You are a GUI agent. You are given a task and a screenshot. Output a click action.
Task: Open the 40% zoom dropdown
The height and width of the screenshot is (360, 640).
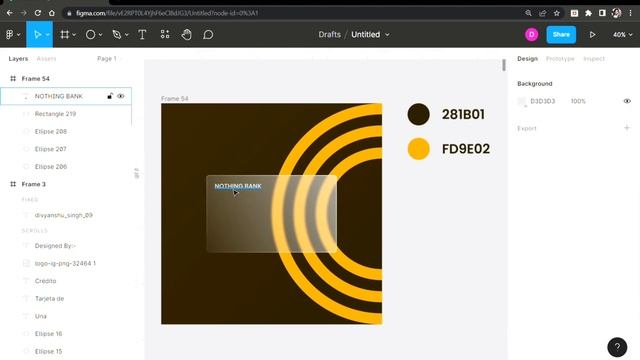pyautogui.click(x=622, y=35)
